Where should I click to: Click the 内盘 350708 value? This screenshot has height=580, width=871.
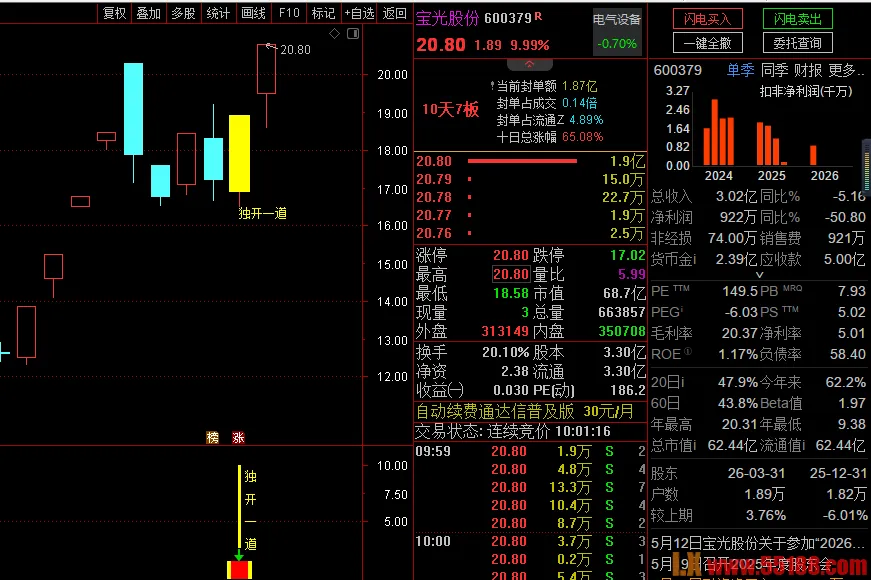(622, 331)
